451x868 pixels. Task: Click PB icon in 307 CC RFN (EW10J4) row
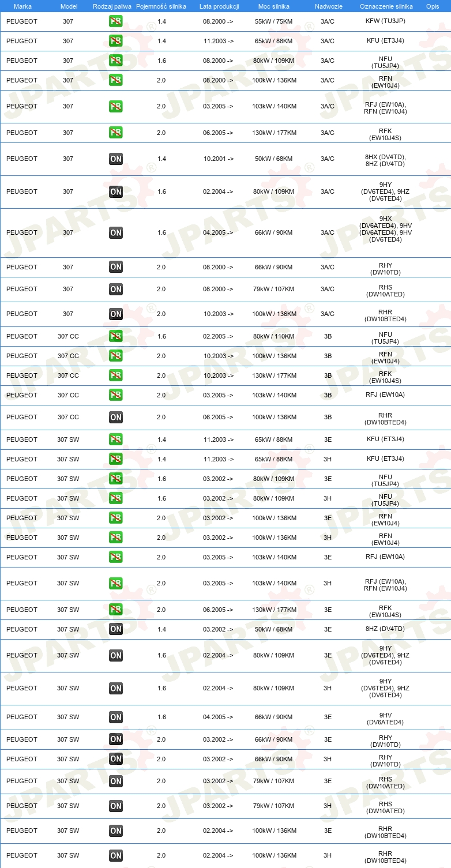coord(116,356)
